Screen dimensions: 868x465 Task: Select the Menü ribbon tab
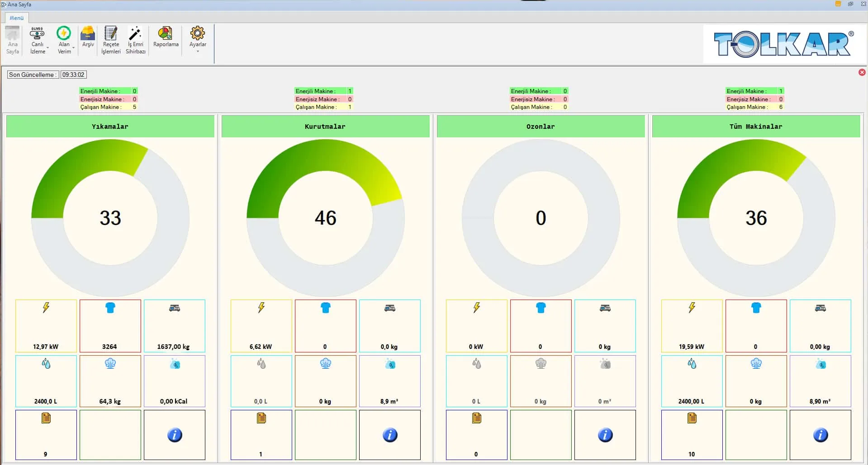(x=17, y=18)
